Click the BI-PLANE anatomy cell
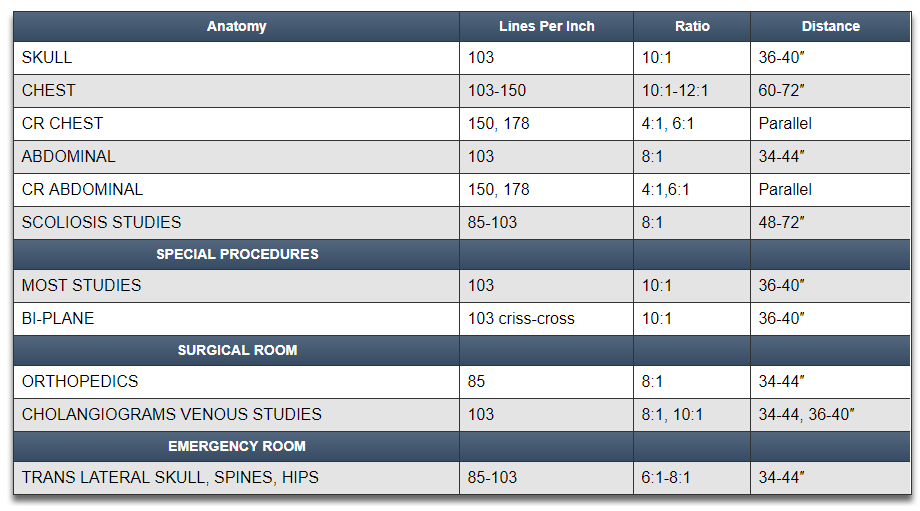Image resolution: width=920 pixels, height=511 pixels. tap(58, 318)
